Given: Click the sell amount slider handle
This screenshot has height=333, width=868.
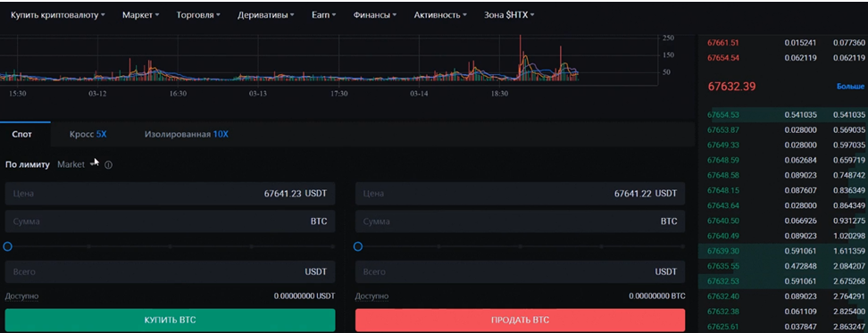Looking at the screenshot, I should tap(358, 246).
